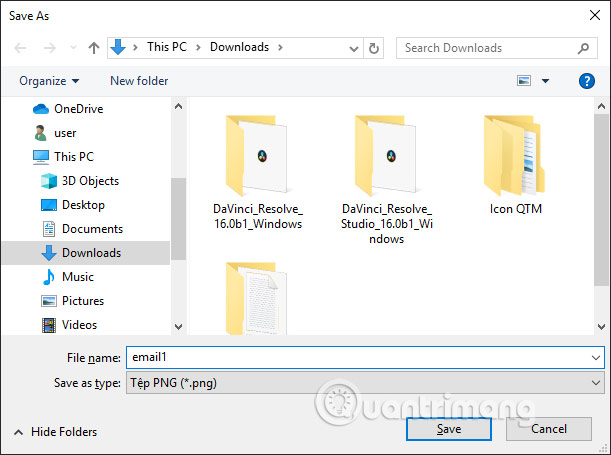Click the file list scroll up arrow

point(601,106)
